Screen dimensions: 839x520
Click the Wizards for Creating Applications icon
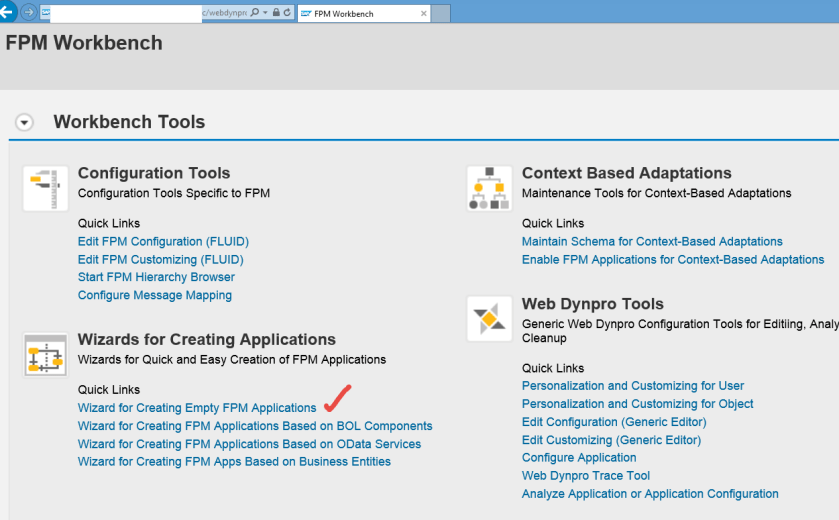(x=46, y=355)
